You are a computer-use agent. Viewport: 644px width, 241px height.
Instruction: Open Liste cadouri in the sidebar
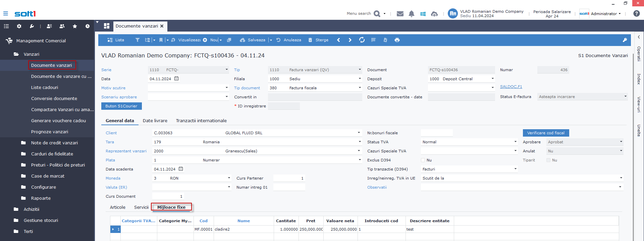point(45,87)
